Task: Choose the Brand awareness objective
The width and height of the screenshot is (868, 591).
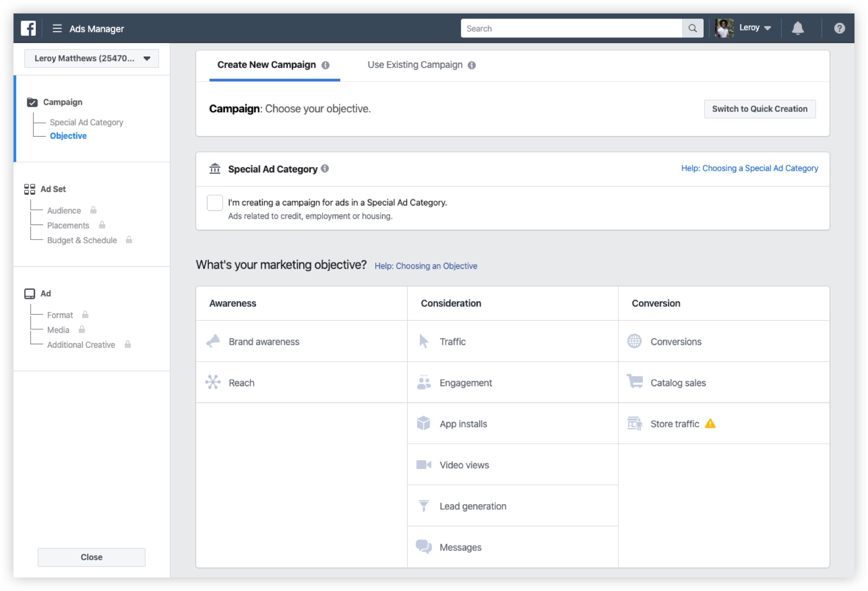Action: (x=302, y=341)
